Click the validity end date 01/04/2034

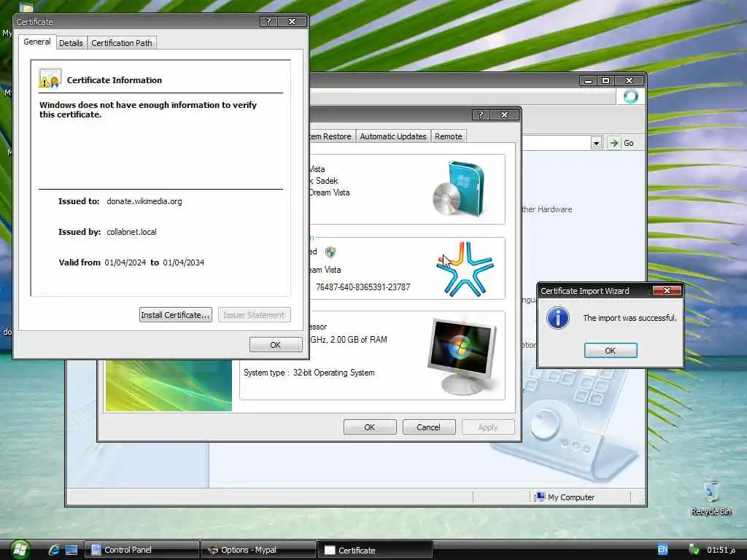pyautogui.click(x=183, y=262)
